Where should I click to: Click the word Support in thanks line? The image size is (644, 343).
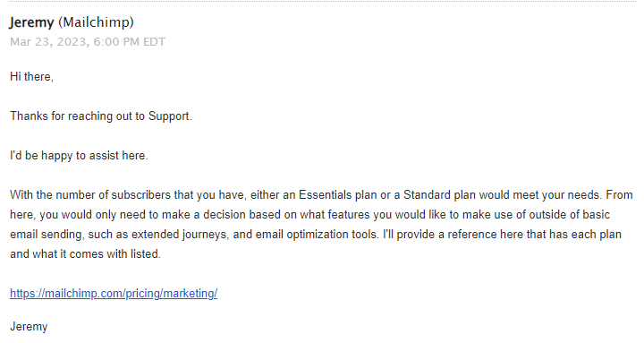coord(169,116)
